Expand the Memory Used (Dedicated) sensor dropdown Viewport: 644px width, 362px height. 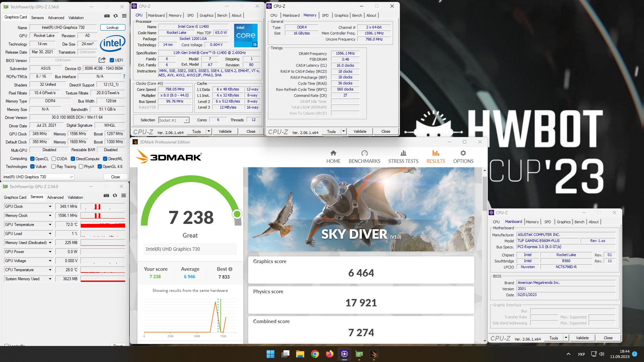pyautogui.click(x=50, y=243)
